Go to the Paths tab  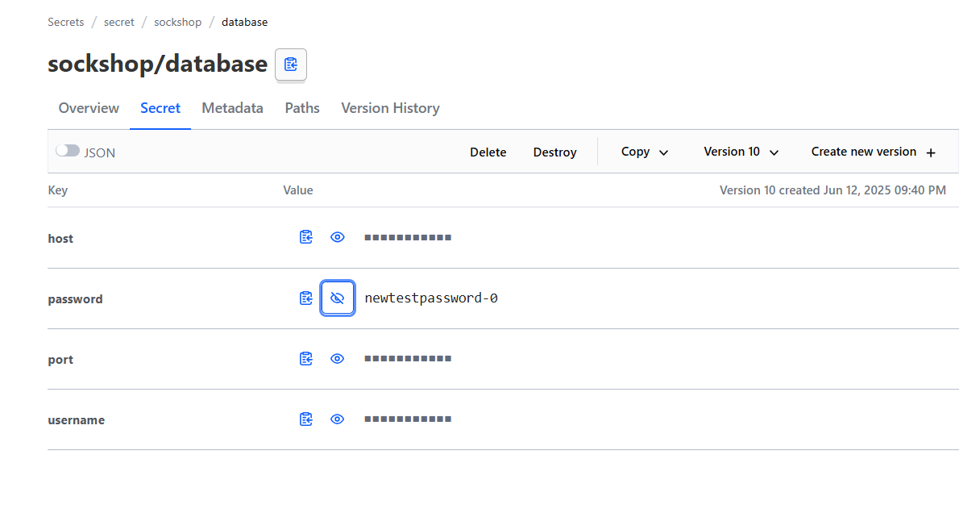click(302, 108)
